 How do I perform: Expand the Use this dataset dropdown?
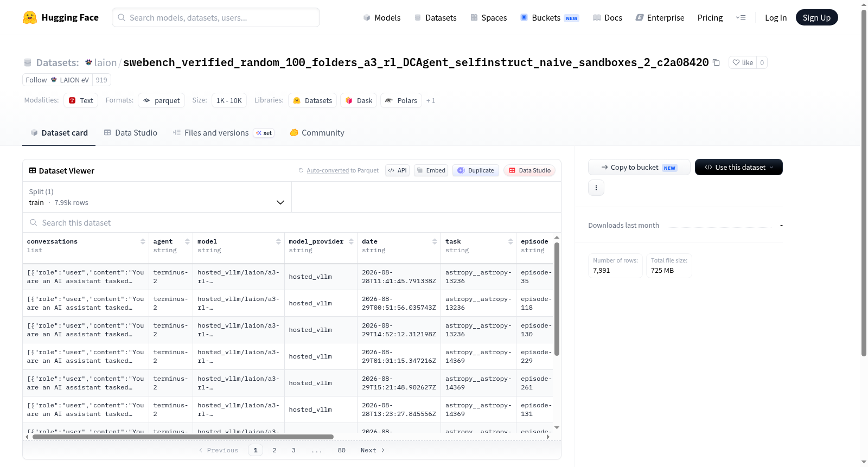point(739,167)
